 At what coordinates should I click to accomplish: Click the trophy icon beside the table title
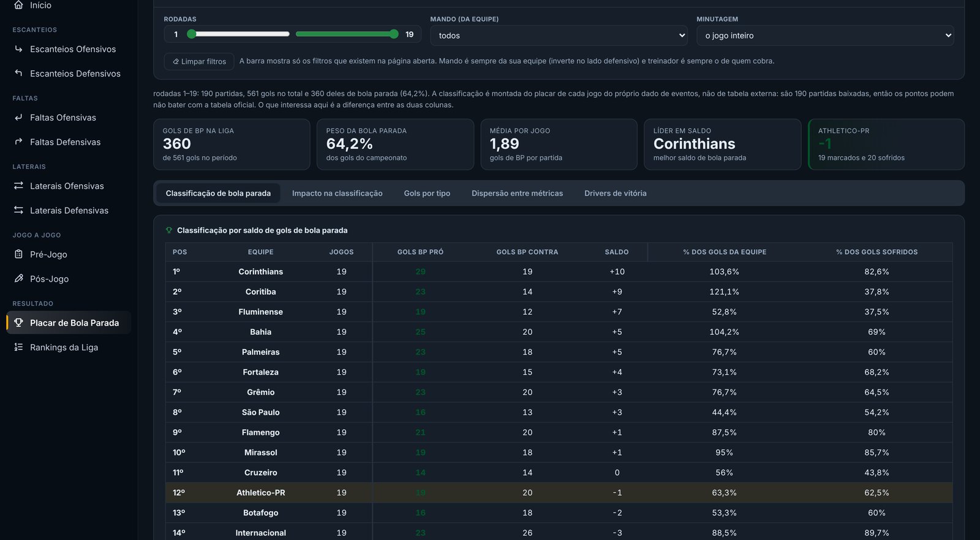(x=169, y=230)
